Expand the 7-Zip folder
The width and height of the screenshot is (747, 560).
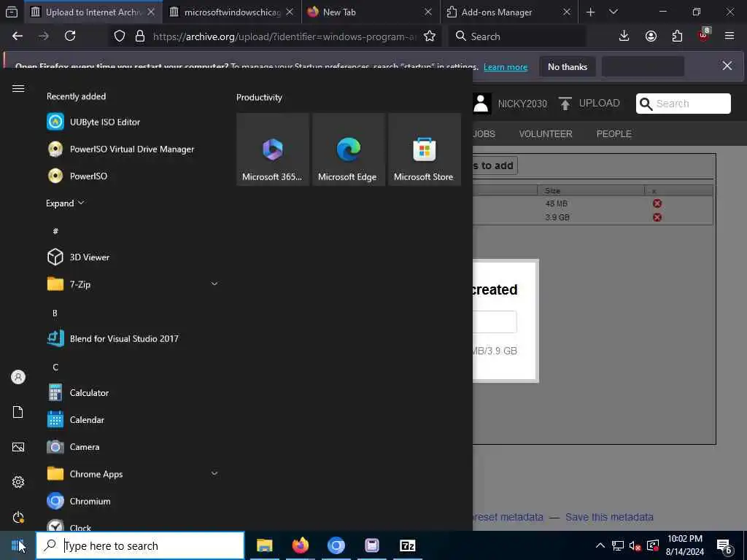(x=214, y=284)
